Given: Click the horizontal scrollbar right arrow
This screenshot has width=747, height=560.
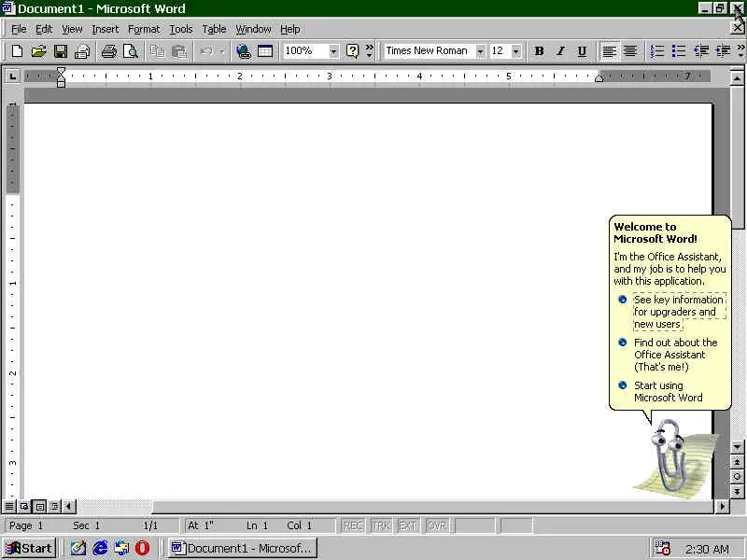Looking at the screenshot, I should coord(722,506).
